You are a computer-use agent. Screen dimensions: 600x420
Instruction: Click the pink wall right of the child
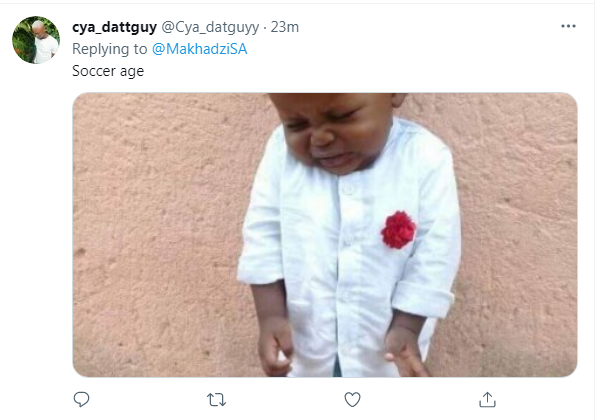coord(520,230)
